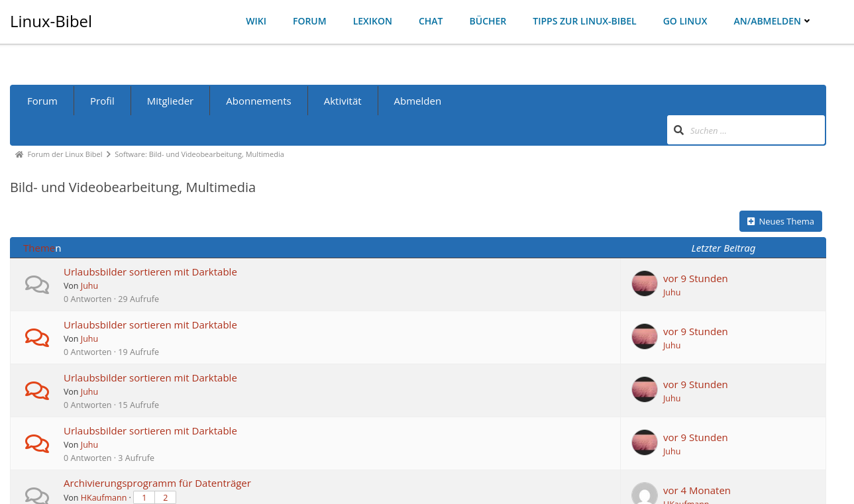This screenshot has height=504, width=854.
Task: Expand the AN/ABMELDEN dropdown menu
Action: [x=772, y=21]
